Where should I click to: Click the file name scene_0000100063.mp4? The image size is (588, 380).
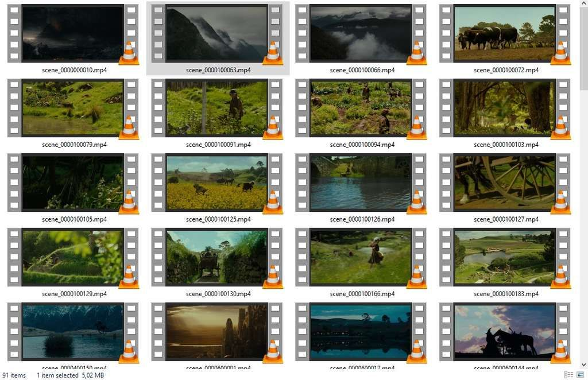[x=218, y=70]
